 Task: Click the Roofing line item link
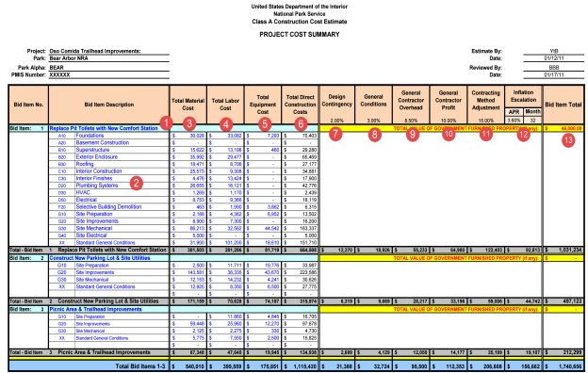point(85,164)
